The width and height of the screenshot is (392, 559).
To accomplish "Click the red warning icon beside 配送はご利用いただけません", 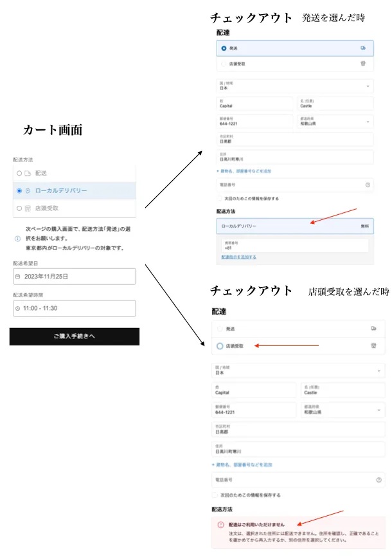I will point(220,525).
